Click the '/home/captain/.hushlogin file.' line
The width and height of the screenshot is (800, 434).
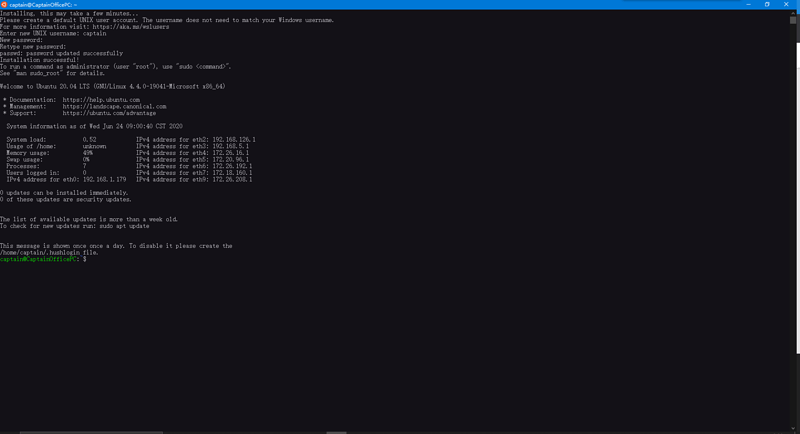coord(49,252)
